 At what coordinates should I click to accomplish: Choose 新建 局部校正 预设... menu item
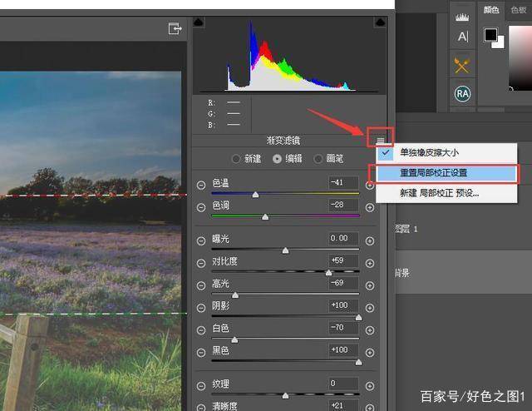(446, 193)
